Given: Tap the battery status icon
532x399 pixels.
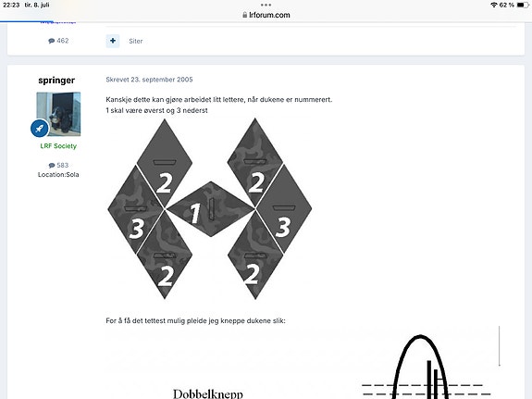Looking at the screenshot, I should pyautogui.click(x=523, y=5).
